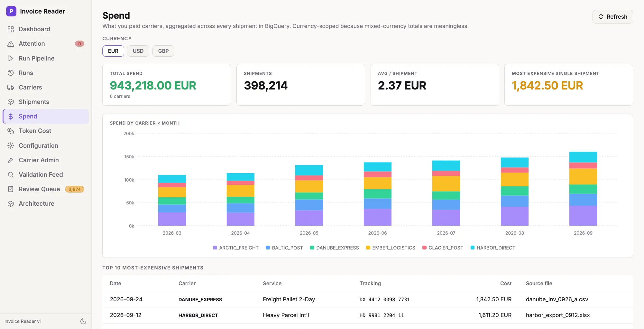Click the Validation Feed magnifier icon
Screen dimensions: 644x329
[11, 174]
